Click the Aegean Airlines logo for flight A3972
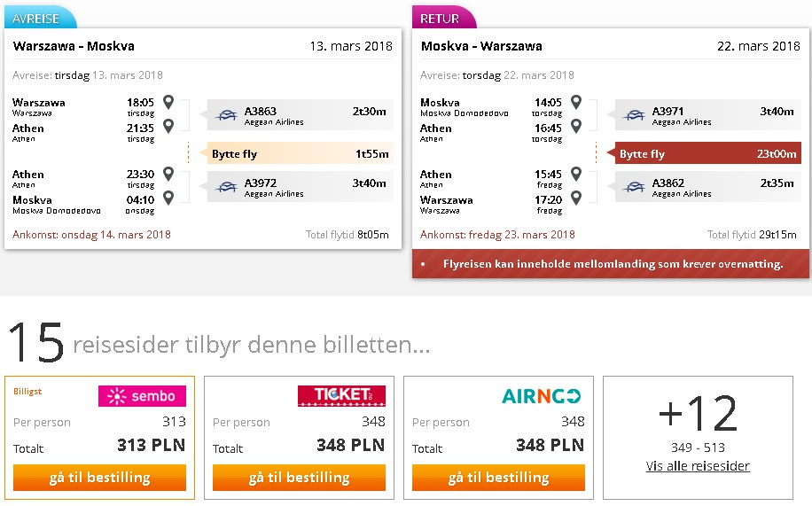The image size is (812, 506). pyautogui.click(x=226, y=187)
